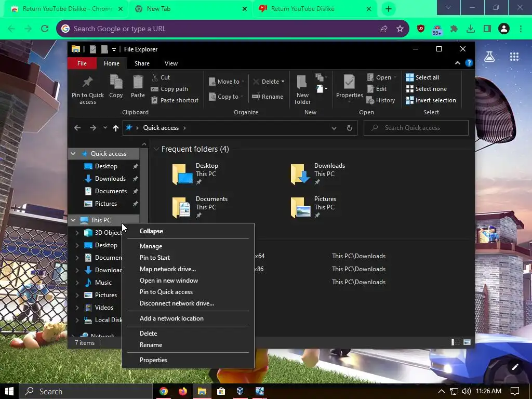The height and width of the screenshot is (399, 532).
Task: Open the uBlock Origin extension icon
Action: tap(421, 29)
